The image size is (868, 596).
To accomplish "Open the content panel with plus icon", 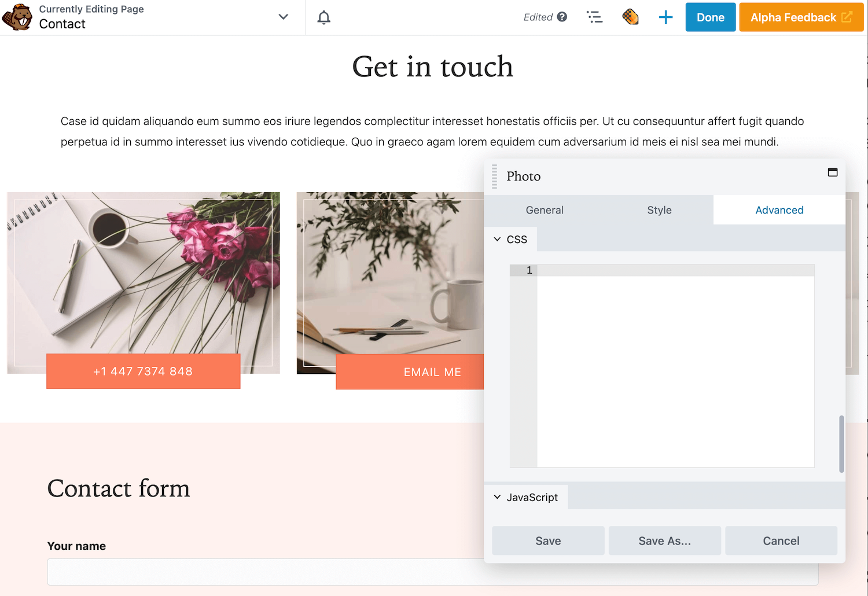I will pyautogui.click(x=665, y=17).
